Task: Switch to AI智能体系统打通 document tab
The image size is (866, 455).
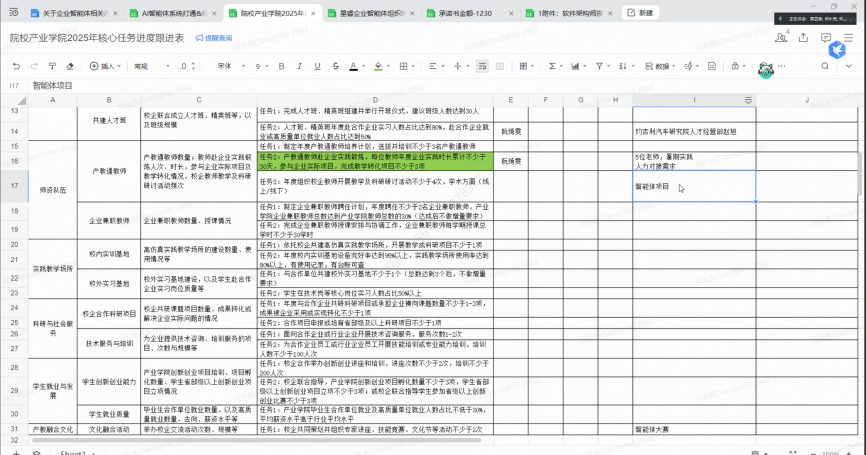Action: point(174,13)
